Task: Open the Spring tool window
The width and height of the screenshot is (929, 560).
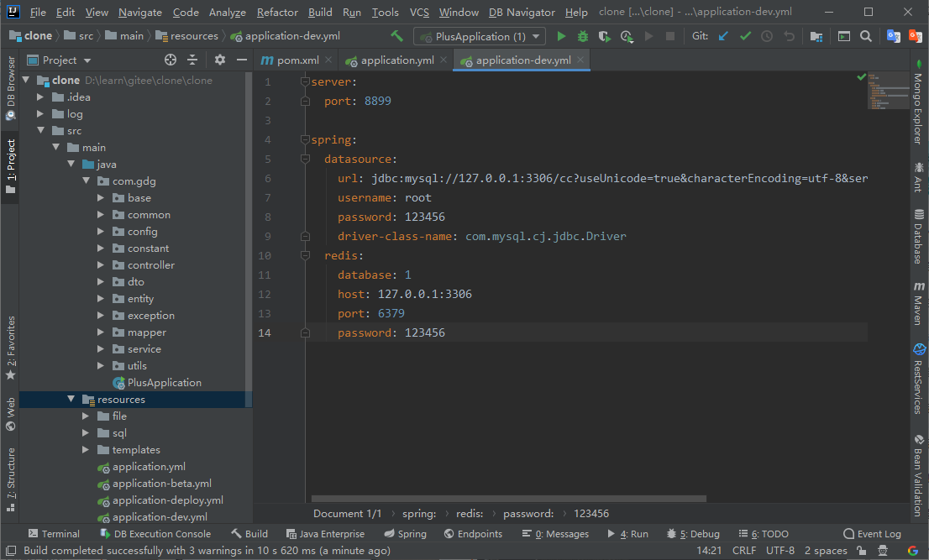Action: (x=405, y=533)
